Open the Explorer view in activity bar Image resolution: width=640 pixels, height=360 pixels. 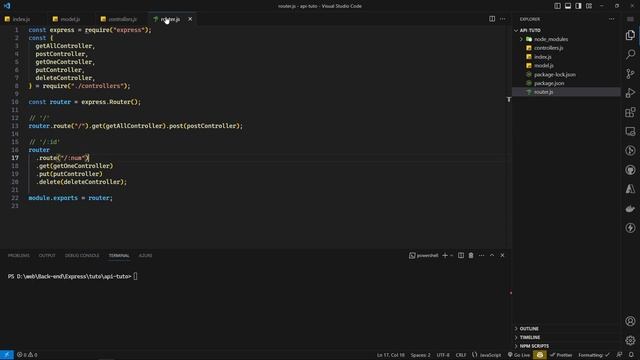[x=630, y=35]
